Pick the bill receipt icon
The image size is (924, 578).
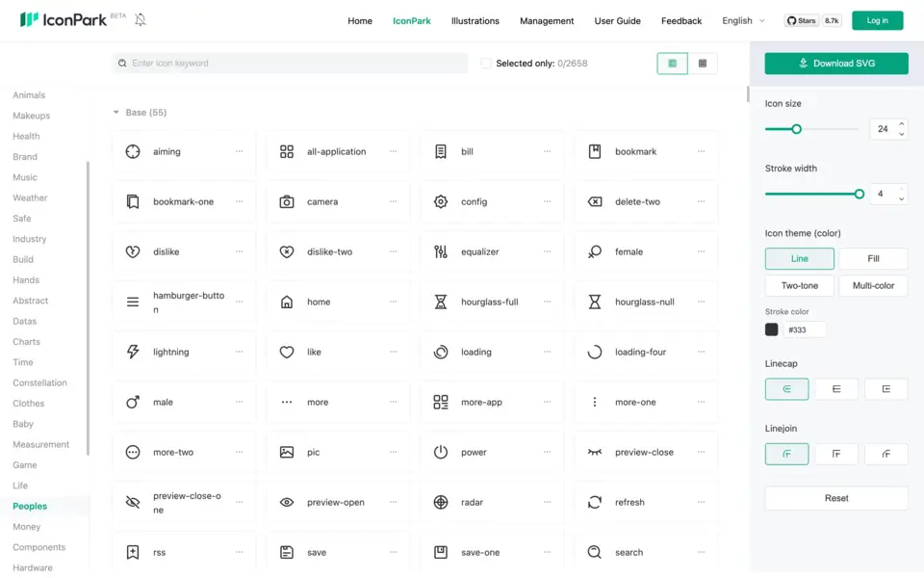tap(441, 151)
